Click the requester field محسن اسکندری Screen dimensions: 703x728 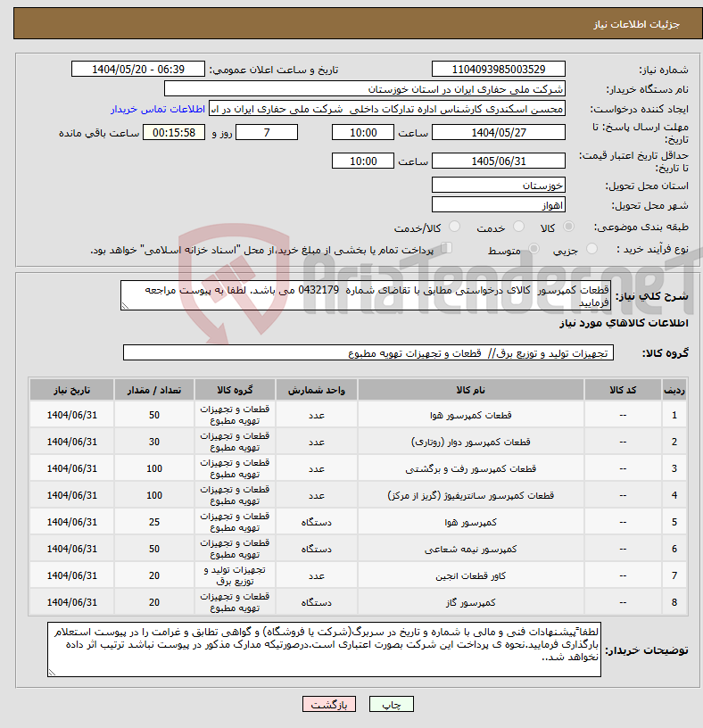tap(387, 109)
